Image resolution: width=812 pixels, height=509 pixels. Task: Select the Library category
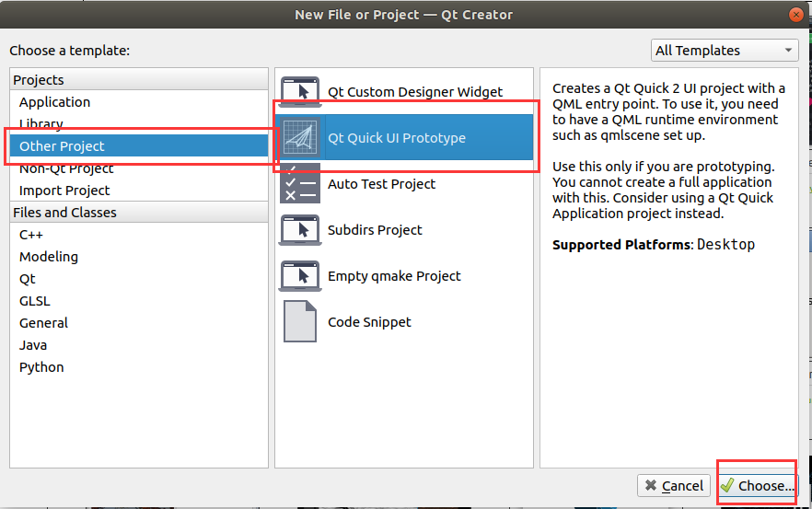coord(139,123)
